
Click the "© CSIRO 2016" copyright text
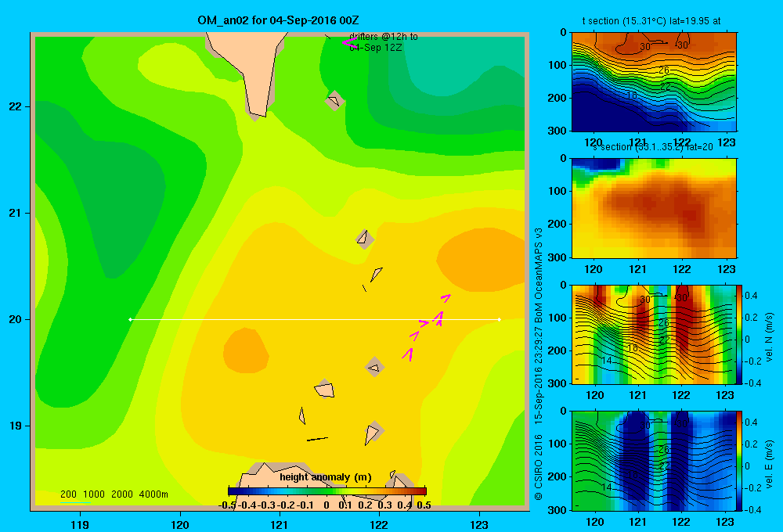click(x=539, y=467)
